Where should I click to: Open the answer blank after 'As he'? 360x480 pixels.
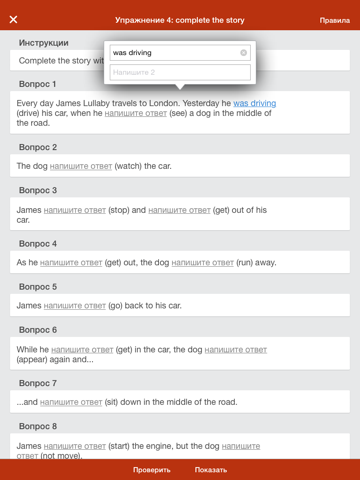(x=71, y=263)
